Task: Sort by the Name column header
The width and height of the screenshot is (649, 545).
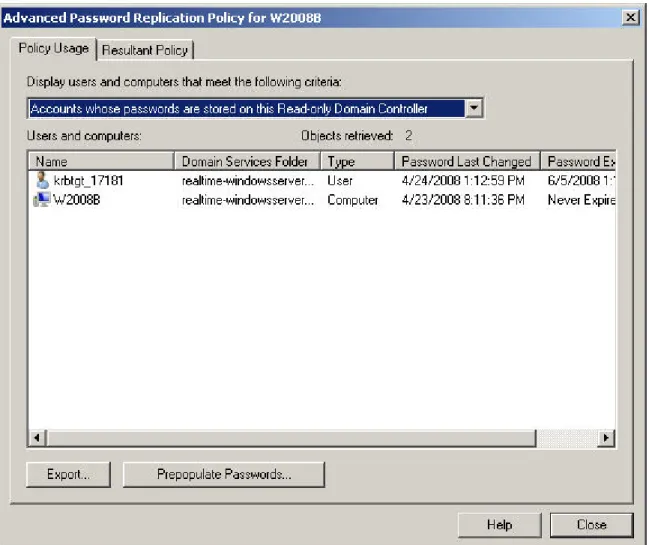Action: pyautogui.click(x=101, y=161)
